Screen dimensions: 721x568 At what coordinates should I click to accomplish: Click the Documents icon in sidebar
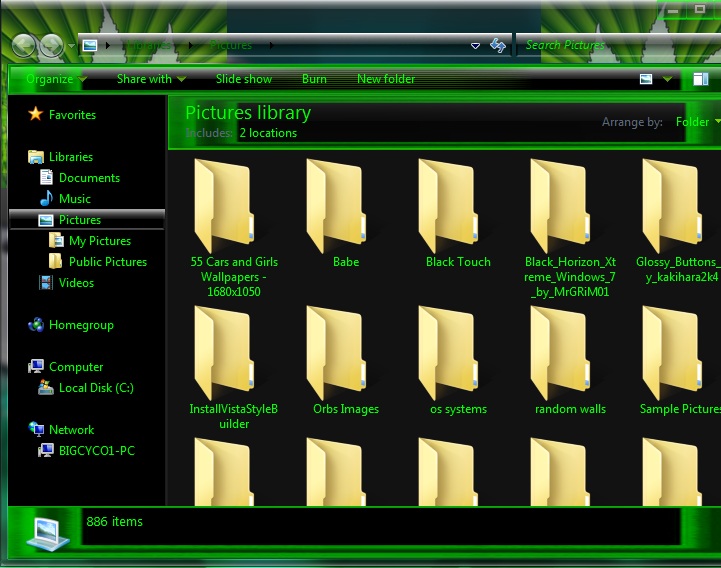coord(46,178)
